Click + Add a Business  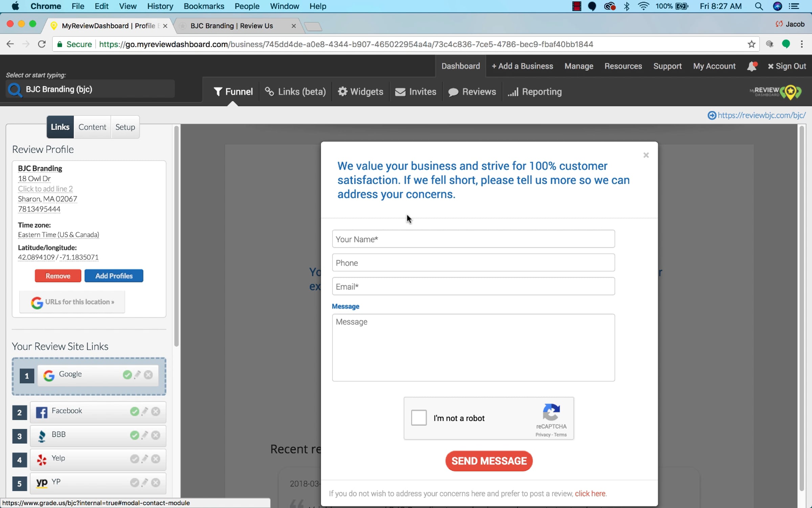point(522,66)
